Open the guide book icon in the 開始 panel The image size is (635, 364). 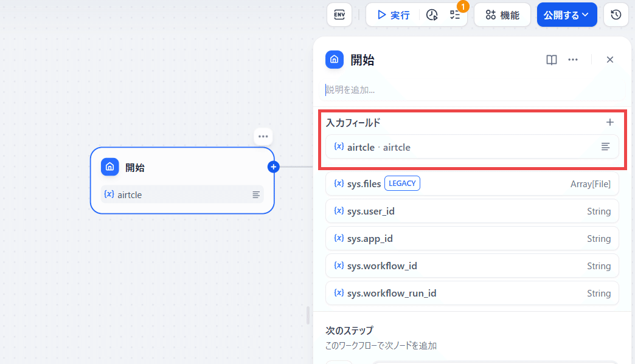[x=551, y=60]
